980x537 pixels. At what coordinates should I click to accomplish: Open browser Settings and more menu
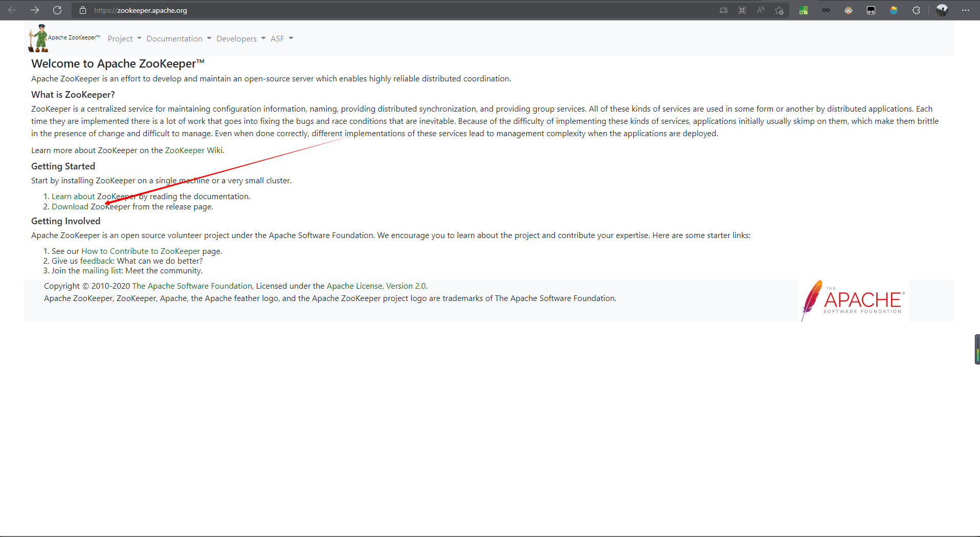(x=966, y=10)
